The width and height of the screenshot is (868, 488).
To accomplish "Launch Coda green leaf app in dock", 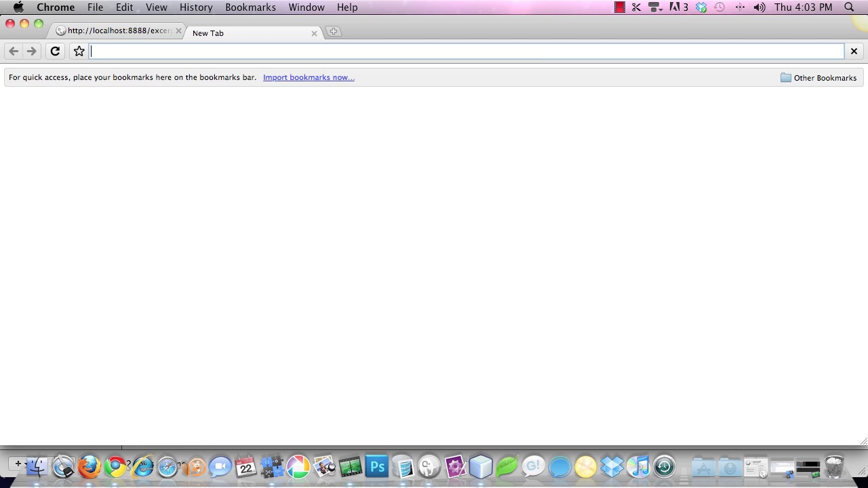I will [x=507, y=466].
